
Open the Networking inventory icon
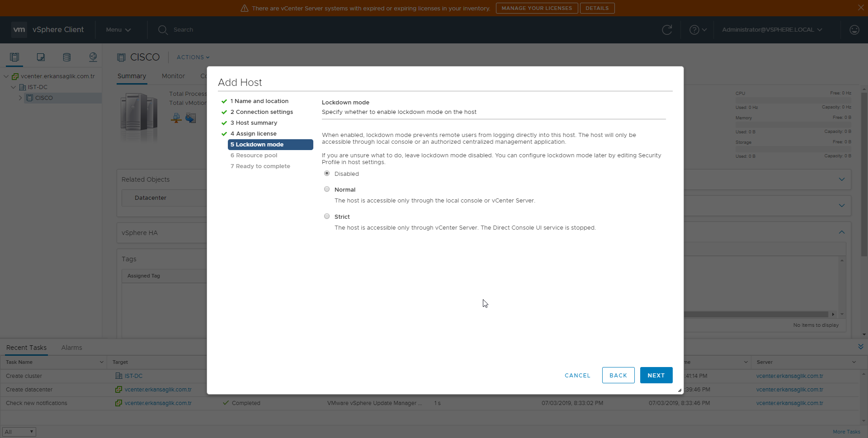tap(93, 57)
